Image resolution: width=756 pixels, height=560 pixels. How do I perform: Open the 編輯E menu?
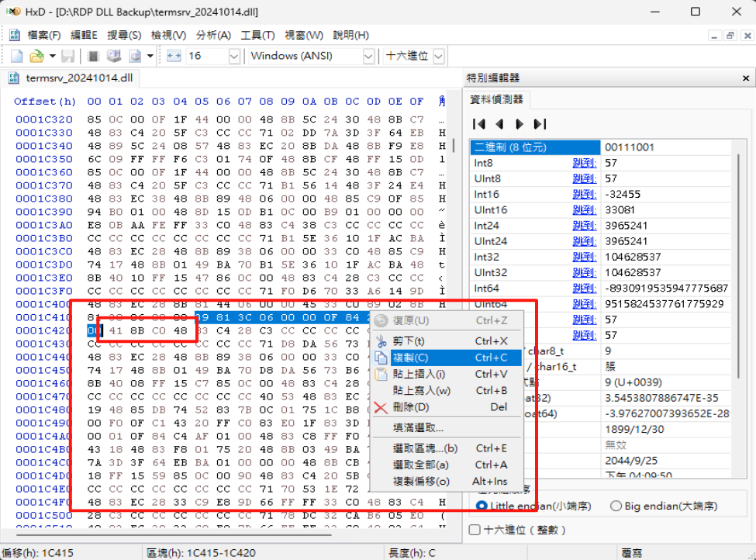point(84,35)
